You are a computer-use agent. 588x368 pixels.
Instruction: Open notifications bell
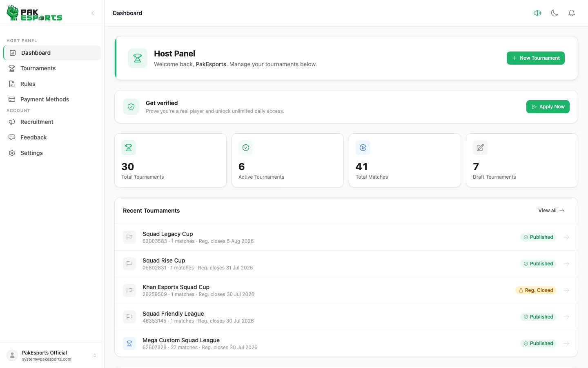572,13
